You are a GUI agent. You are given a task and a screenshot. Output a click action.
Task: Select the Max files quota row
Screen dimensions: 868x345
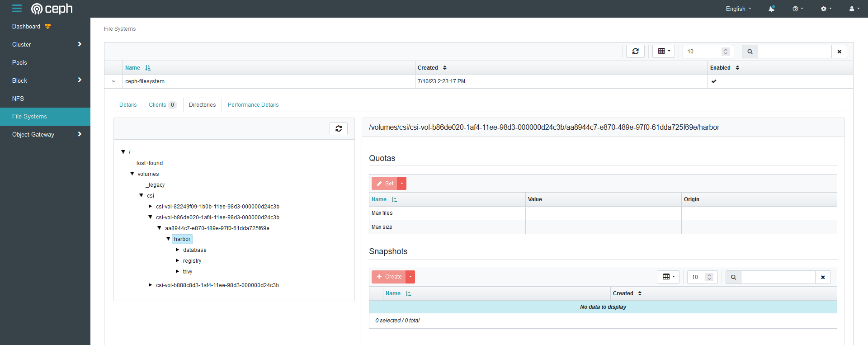[x=603, y=213]
